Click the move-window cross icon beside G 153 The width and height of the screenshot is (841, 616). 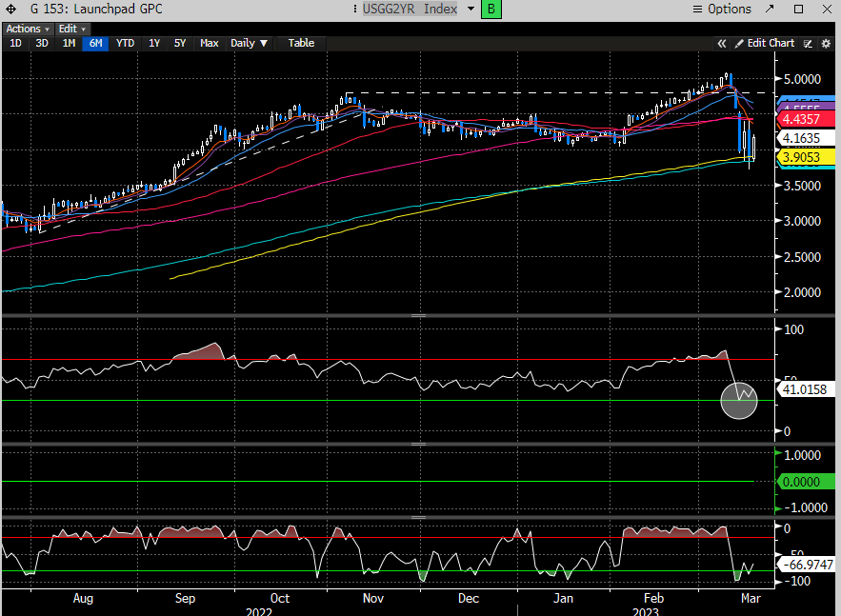10,9
